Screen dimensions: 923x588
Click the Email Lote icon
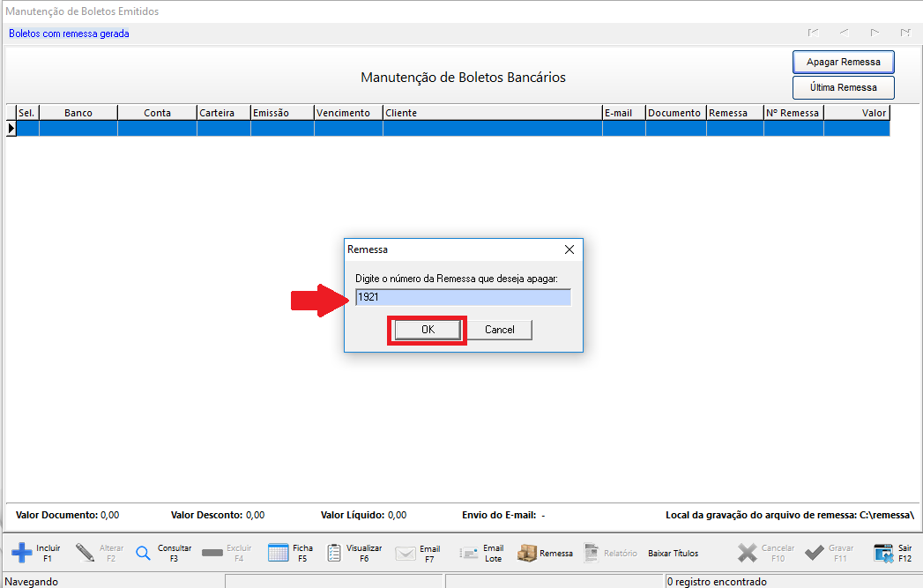469,554
